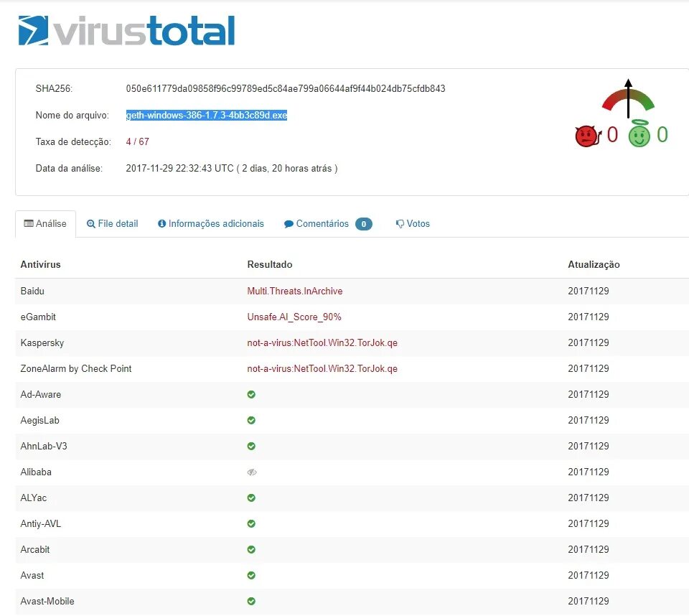Click the Kaspersky antivirus name
Image resolution: width=689 pixels, height=616 pixels.
pyautogui.click(x=42, y=343)
